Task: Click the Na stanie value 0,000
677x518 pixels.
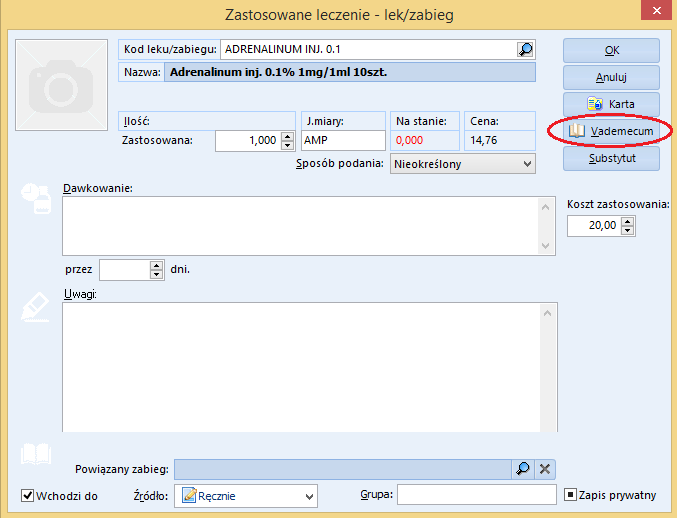Action: pos(409,140)
